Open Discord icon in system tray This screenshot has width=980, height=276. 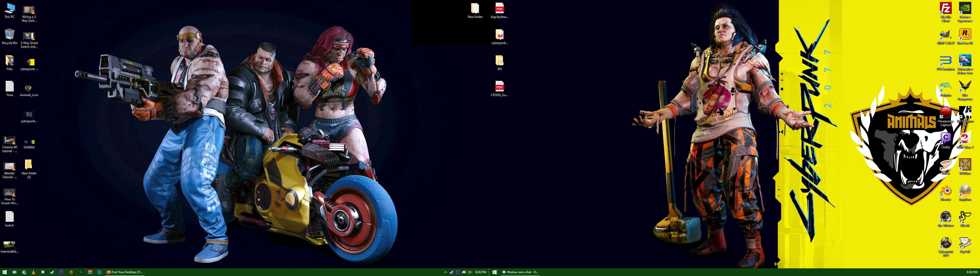coord(464,272)
